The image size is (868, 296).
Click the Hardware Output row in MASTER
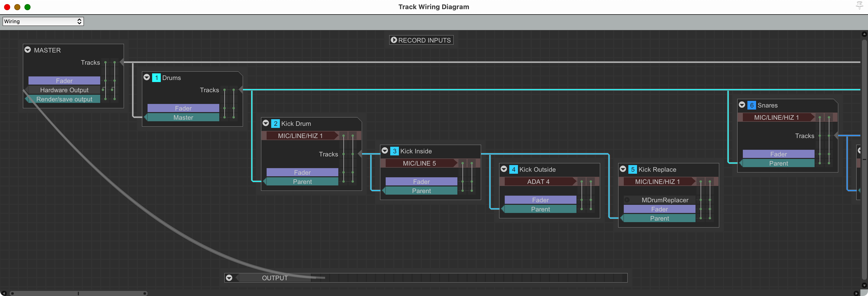(64, 90)
